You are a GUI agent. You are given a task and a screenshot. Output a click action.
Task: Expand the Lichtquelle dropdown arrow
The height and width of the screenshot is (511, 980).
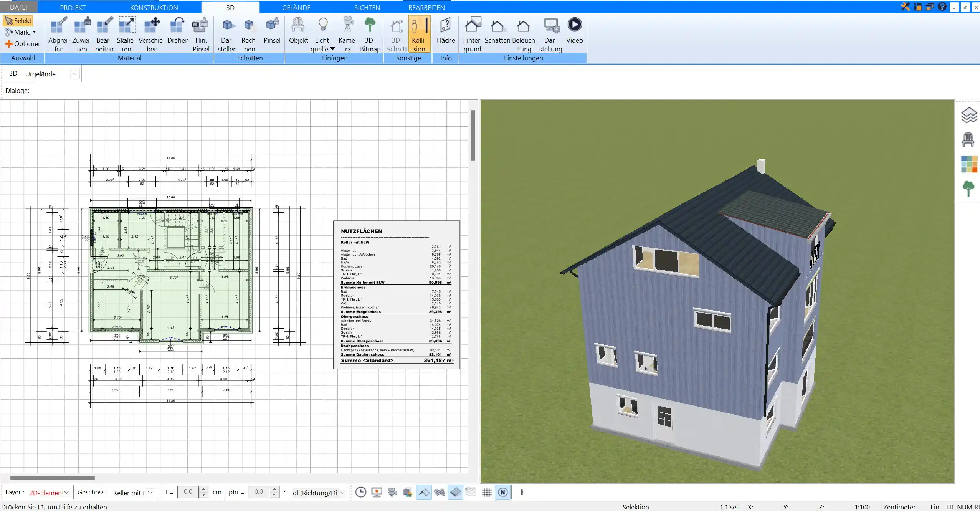point(332,49)
